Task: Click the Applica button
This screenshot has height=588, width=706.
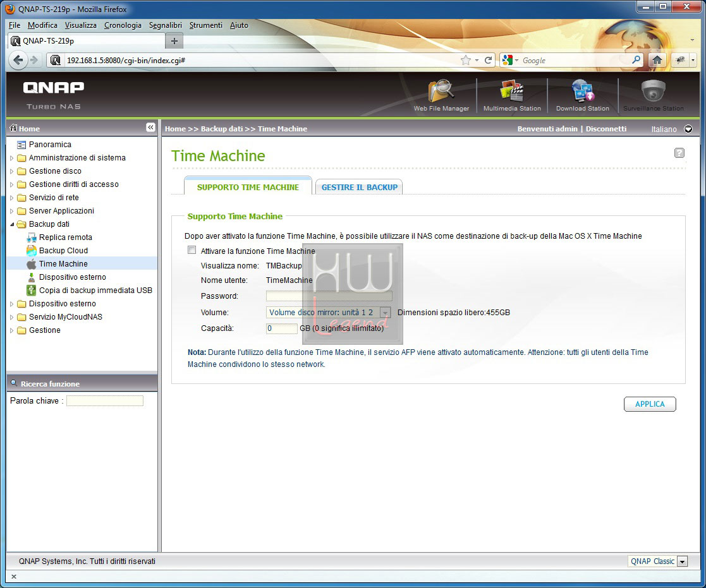Action: [650, 404]
